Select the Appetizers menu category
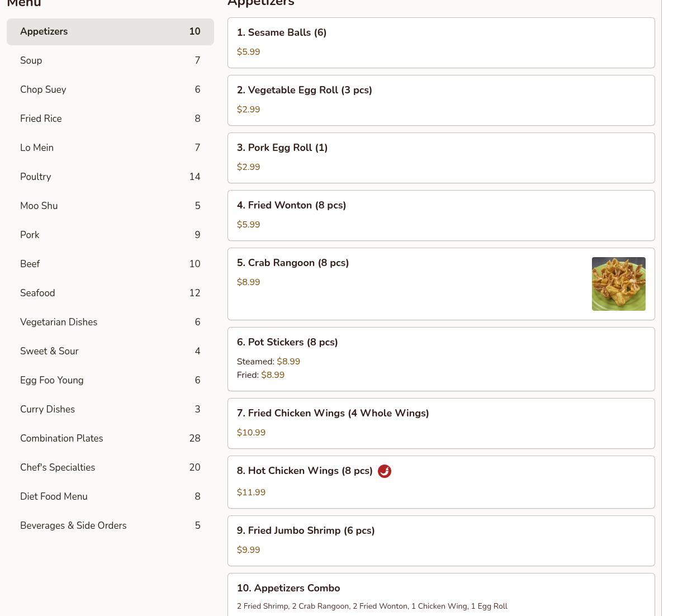Screen dimensions: 673x616 110,32
